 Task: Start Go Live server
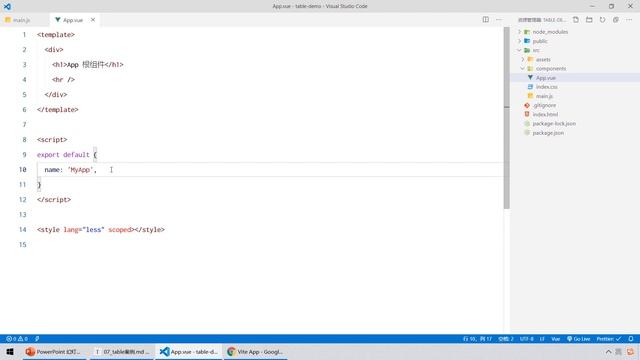click(x=579, y=339)
